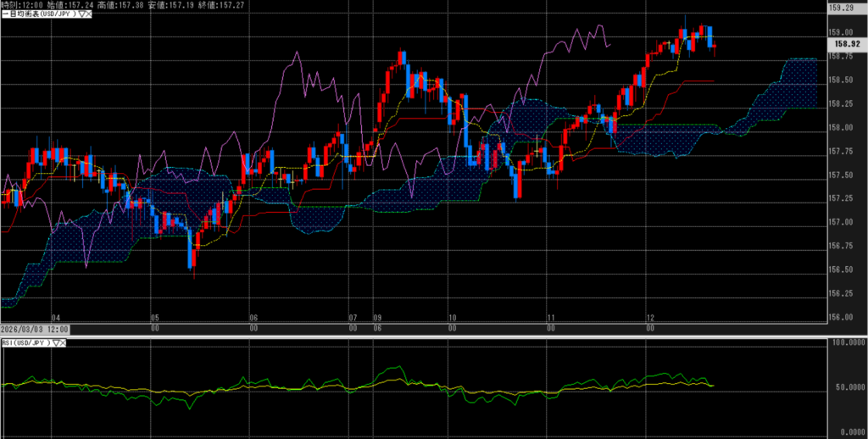This screenshot has height=439, width=868.
Task: Click the 2026/03/03 12:00 date label
Action: 35,329
